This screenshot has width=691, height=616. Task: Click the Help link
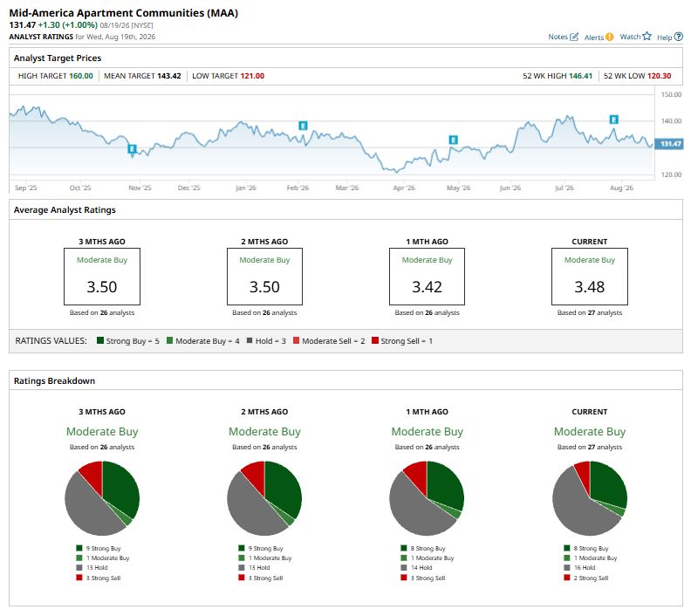(665, 38)
